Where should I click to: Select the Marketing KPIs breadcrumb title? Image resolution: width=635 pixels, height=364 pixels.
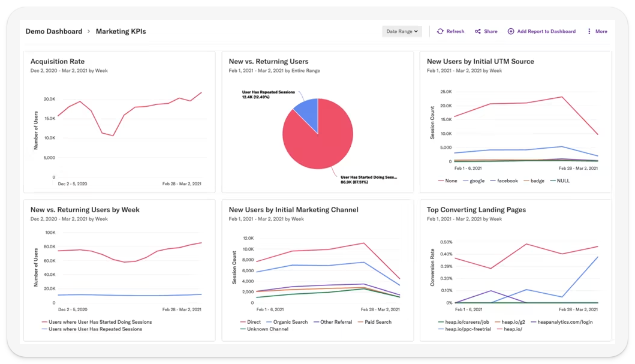click(121, 31)
